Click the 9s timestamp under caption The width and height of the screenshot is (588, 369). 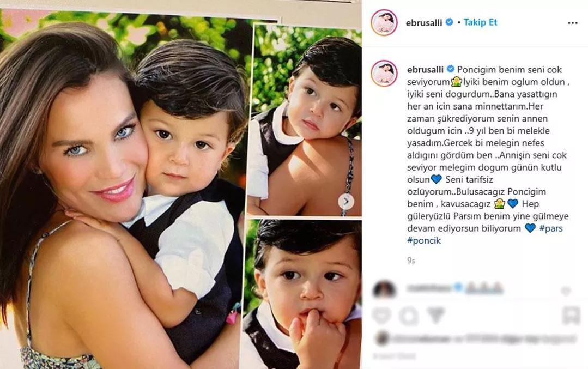pos(411,260)
